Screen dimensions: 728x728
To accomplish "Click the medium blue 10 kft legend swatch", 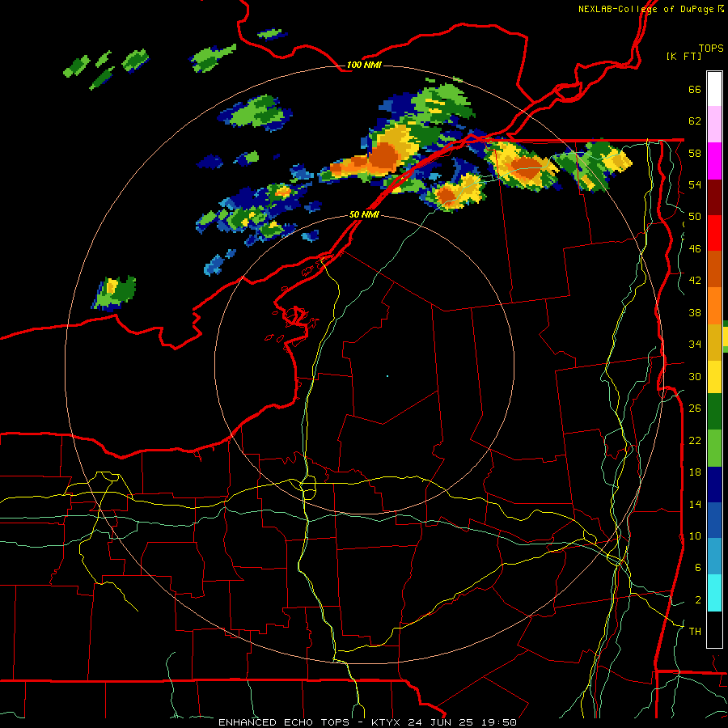I will [714, 520].
